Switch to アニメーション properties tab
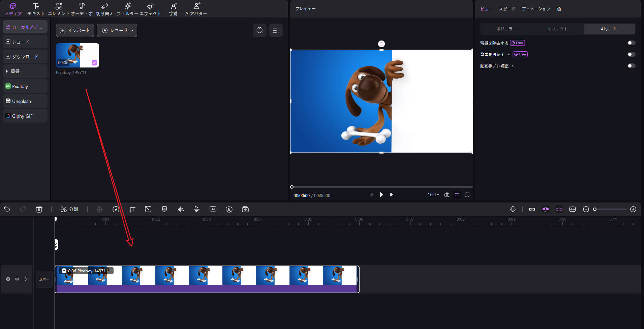Screen dimensions: 644x329 point(536,9)
